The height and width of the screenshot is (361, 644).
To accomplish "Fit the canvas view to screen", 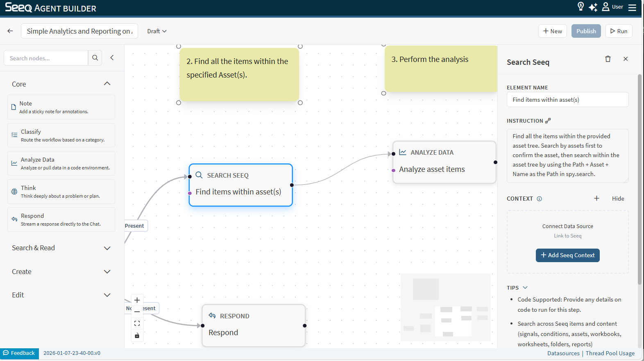I will click(x=137, y=323).
